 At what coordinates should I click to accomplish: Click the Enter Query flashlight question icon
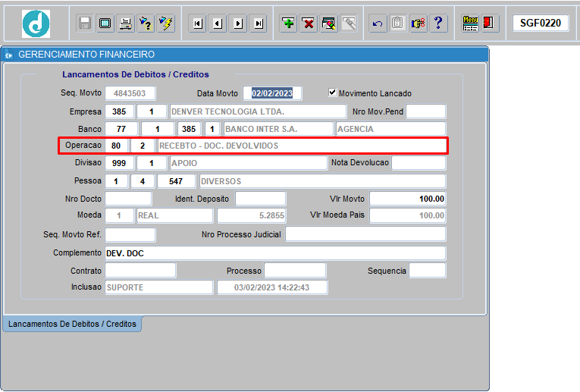[146, 24]
